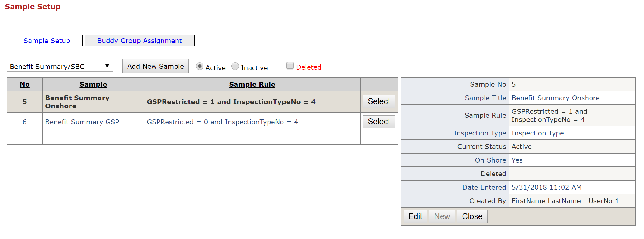The image size is (644, 239).
Task: Select the Inactive radio button
Action: point(235,66)
